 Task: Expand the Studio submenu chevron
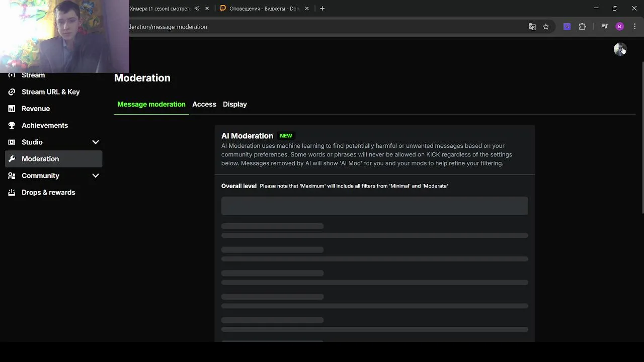(96, 142)
